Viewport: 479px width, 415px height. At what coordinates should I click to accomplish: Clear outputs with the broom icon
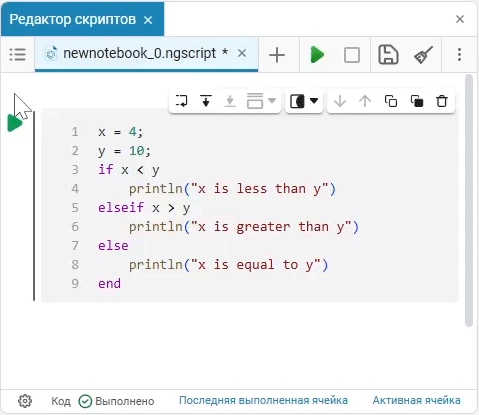pyautogui.click(x=423, y=55)
